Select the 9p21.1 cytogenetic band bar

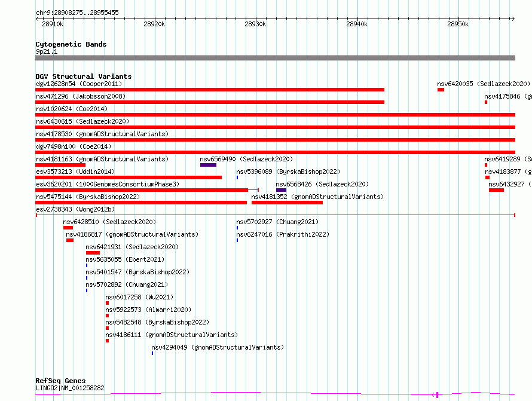click(x=275, y=58)
